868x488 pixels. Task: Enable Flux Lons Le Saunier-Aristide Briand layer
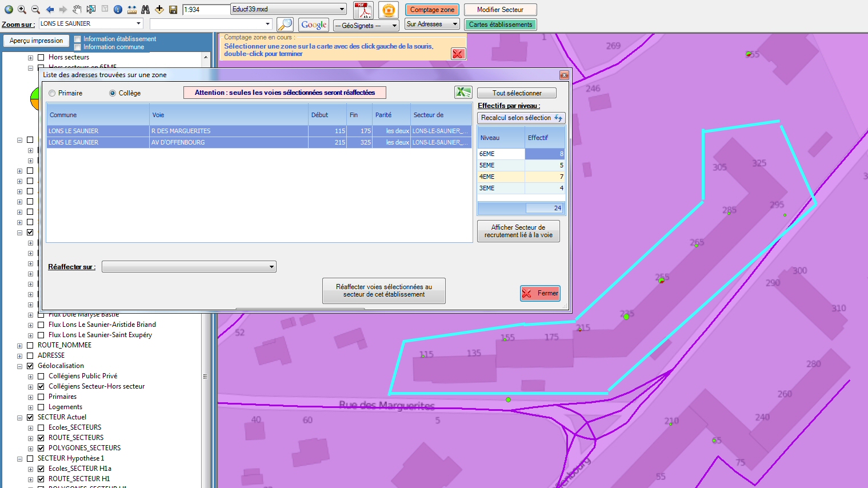(x=41, y=325)
